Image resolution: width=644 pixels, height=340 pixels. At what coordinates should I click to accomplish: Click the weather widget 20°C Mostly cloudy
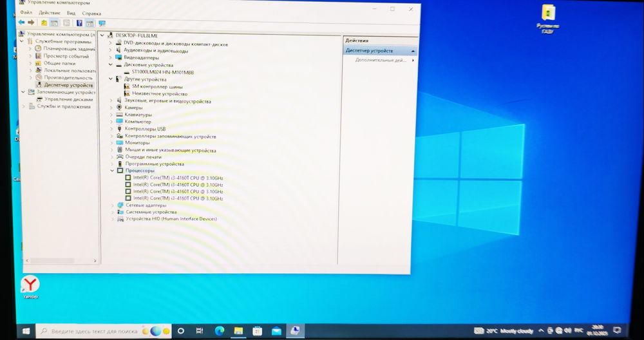[504, 330]
